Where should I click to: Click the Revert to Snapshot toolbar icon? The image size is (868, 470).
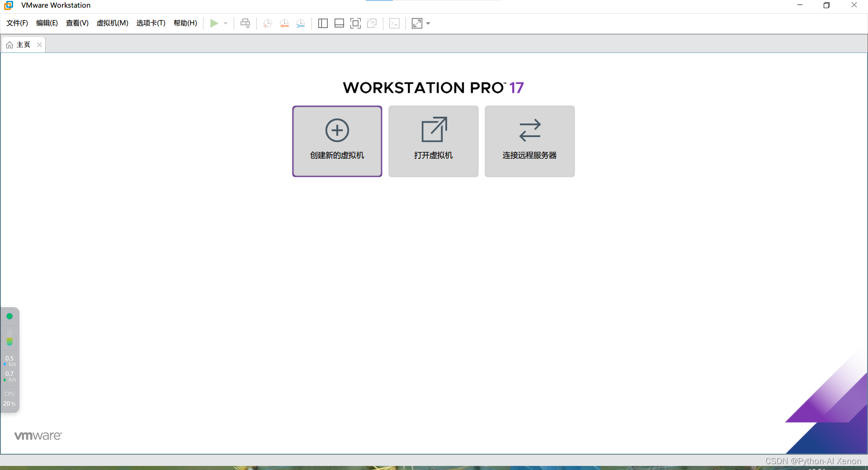tap(284, 24)
